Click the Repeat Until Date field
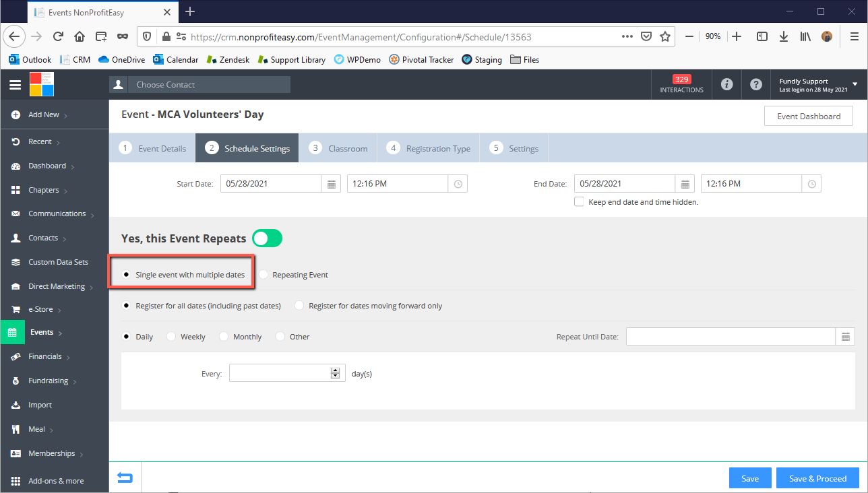 [731, 337]
